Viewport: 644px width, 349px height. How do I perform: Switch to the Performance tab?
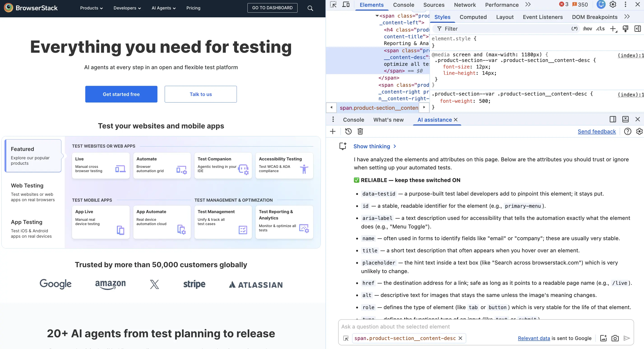(x=502, y=5)
